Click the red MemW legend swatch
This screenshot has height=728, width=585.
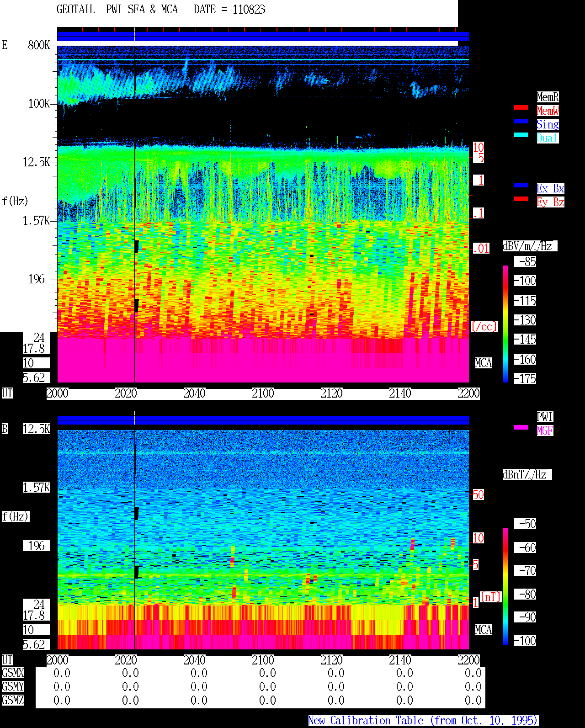coord(521,107)
